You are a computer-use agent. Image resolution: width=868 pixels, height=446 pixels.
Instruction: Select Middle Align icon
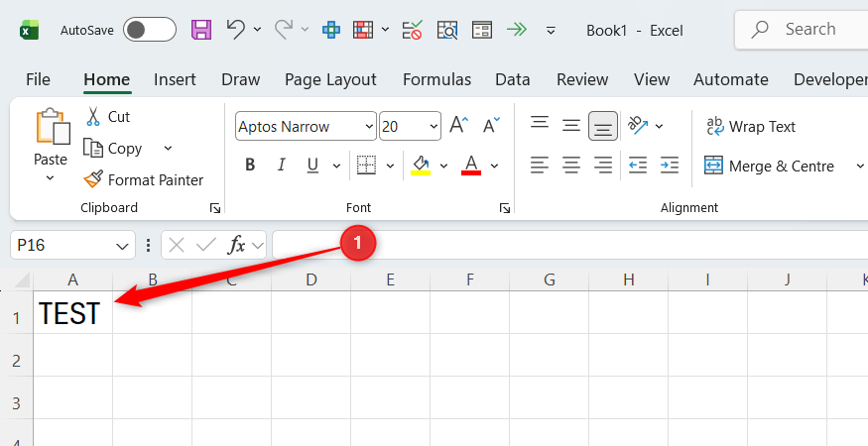pos(570,125)
